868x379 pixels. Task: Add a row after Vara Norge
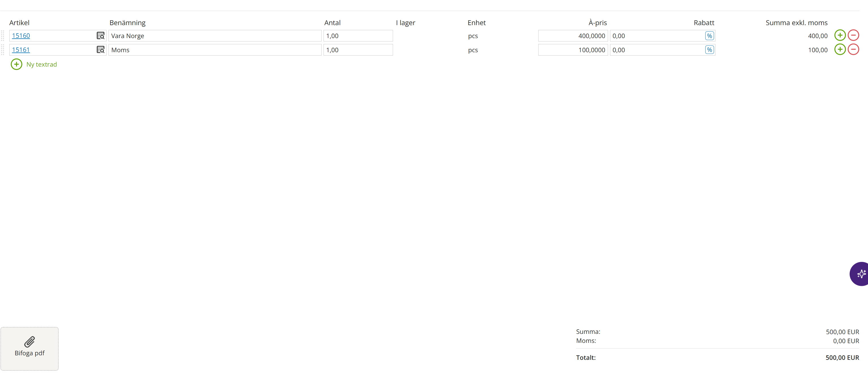click(x=840, y=35)
